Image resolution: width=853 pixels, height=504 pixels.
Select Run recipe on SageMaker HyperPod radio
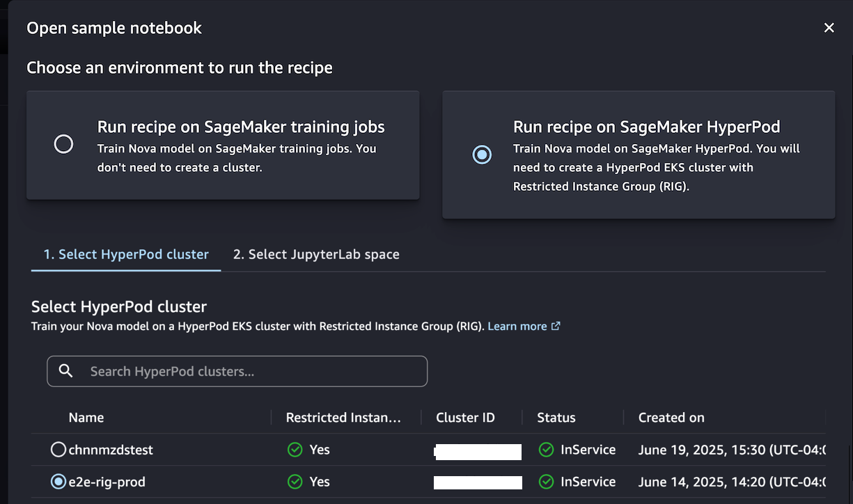[481, 154]
